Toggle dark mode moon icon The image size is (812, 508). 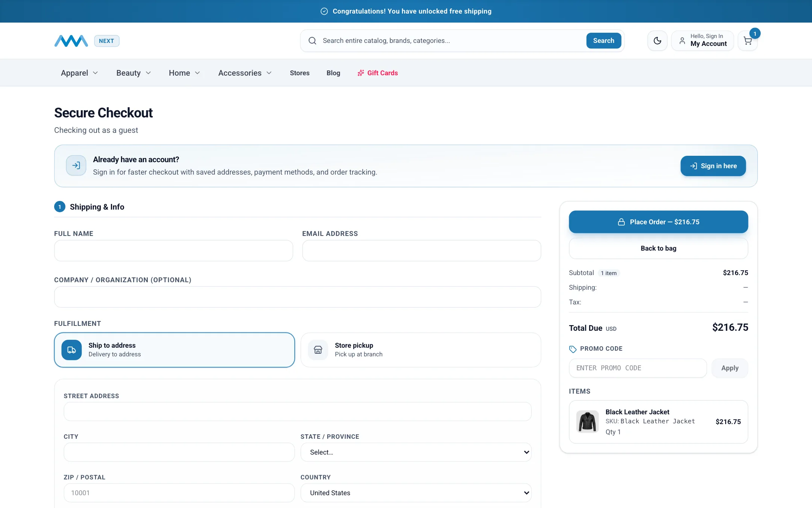click(657, 41)
